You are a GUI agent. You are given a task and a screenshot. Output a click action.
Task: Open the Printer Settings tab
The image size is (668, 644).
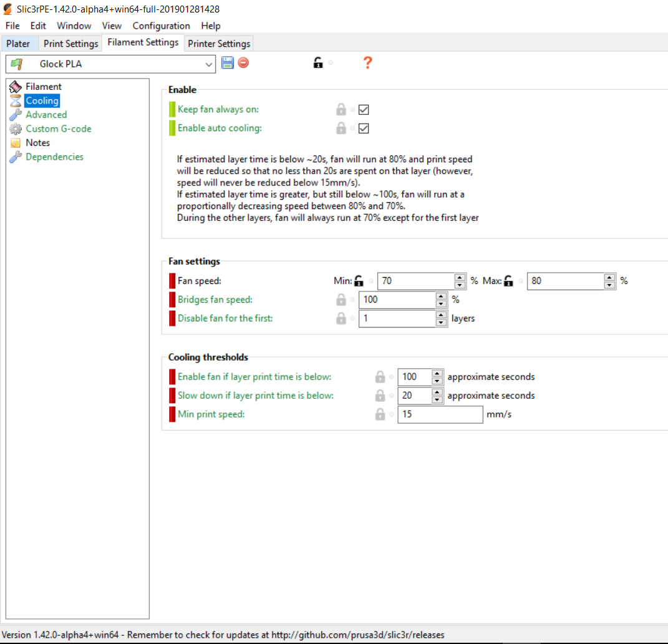pos(219,44)
